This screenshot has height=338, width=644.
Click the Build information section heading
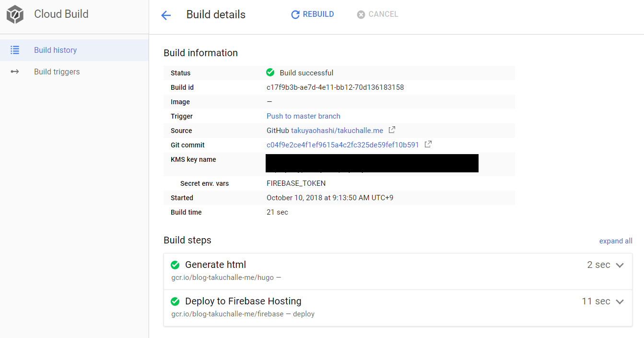click(200, 53)
